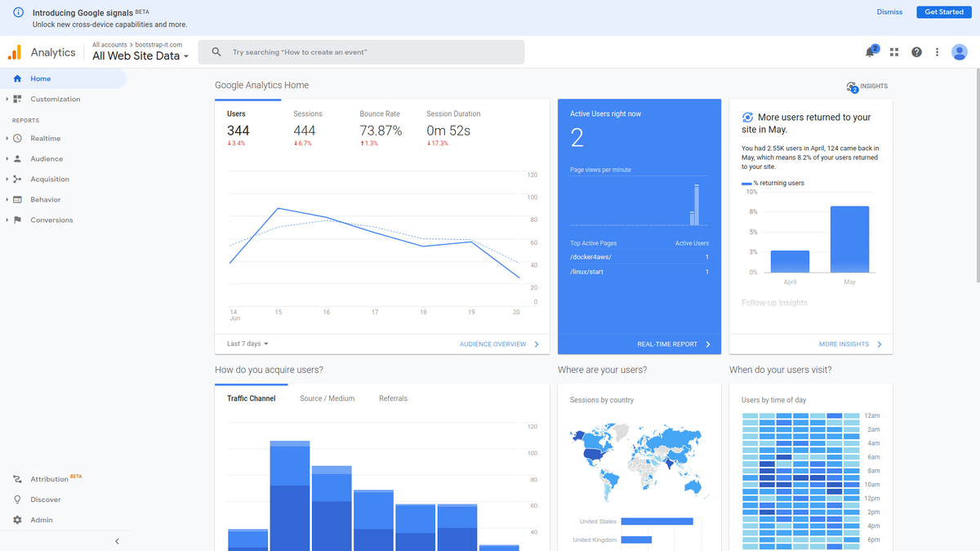Click the search magnifier icon
The image size is (980, 551).
[216, 52]
